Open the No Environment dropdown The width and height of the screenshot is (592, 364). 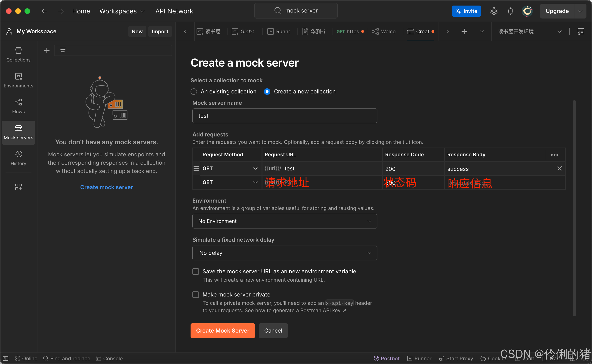tap(285, 221)
